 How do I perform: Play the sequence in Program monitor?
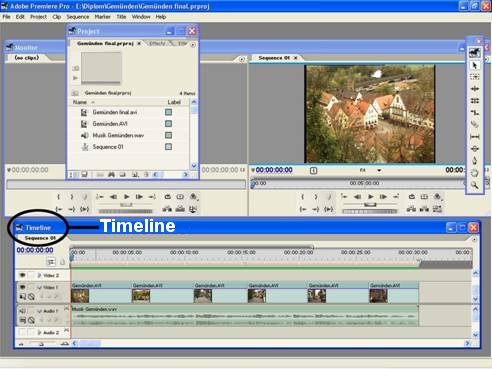point(370,197)
